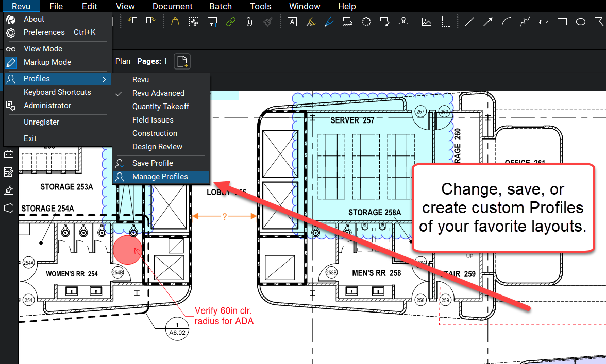Image resolution: width=606 pixels, height=364 pixels.
Task: Select the Rectangle shape tool
Action: (x=562, y=22)
